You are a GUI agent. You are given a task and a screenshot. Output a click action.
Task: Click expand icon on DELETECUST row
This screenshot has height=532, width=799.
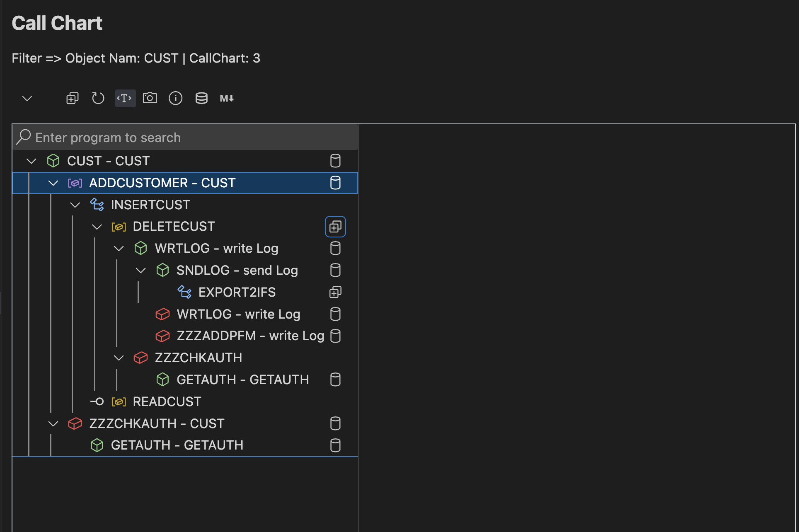[335, 227]
